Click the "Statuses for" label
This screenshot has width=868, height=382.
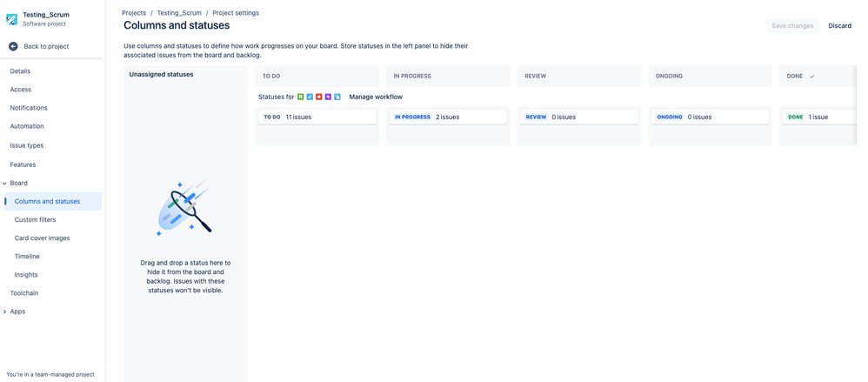click(x=277, y=97)
